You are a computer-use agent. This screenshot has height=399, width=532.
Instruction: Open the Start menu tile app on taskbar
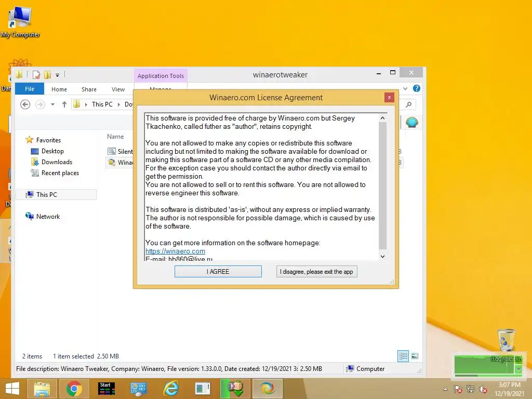[x=106, y=389]
